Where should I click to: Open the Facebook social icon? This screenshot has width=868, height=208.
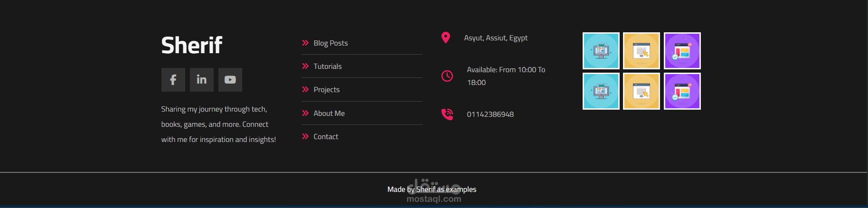[173, 80]
